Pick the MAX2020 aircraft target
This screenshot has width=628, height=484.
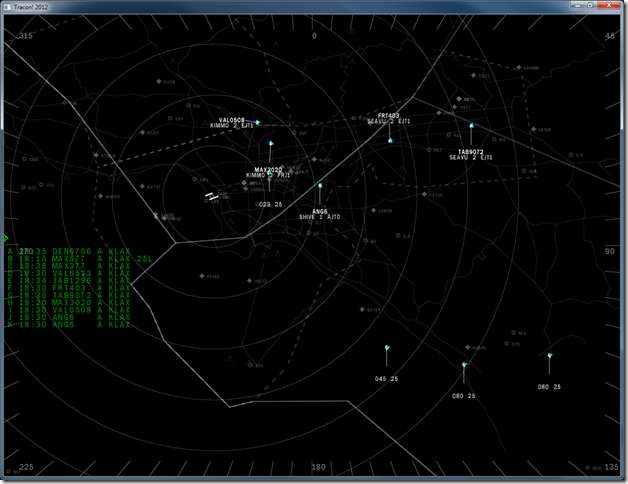point(269,144)
